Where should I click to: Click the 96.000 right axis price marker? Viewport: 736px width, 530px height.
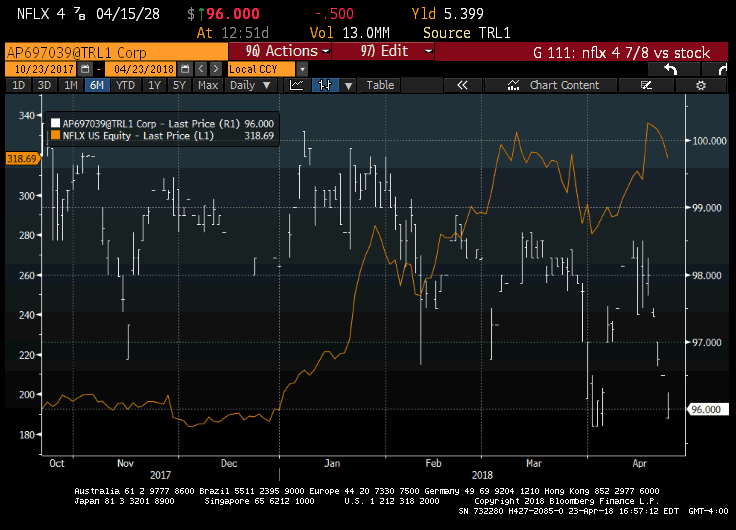[x=708, y=409]
